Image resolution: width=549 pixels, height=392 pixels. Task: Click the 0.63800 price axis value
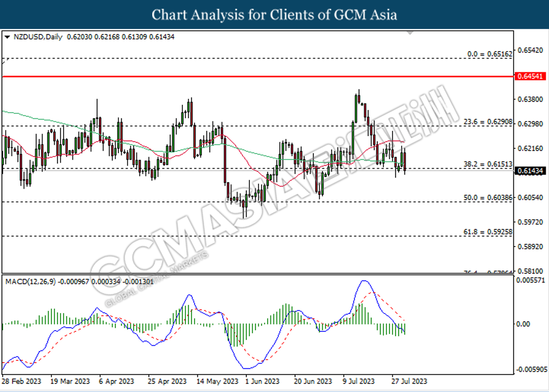tap(530, 99)
